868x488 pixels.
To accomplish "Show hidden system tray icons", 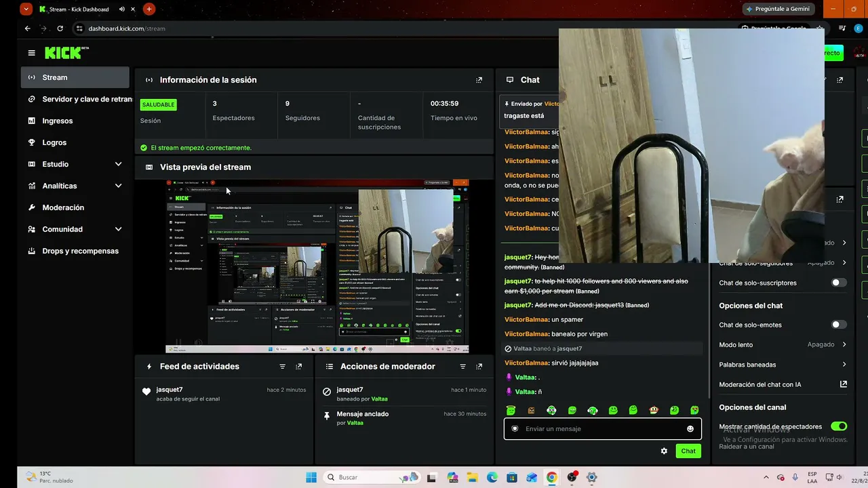I will click(x=766, y=477).
